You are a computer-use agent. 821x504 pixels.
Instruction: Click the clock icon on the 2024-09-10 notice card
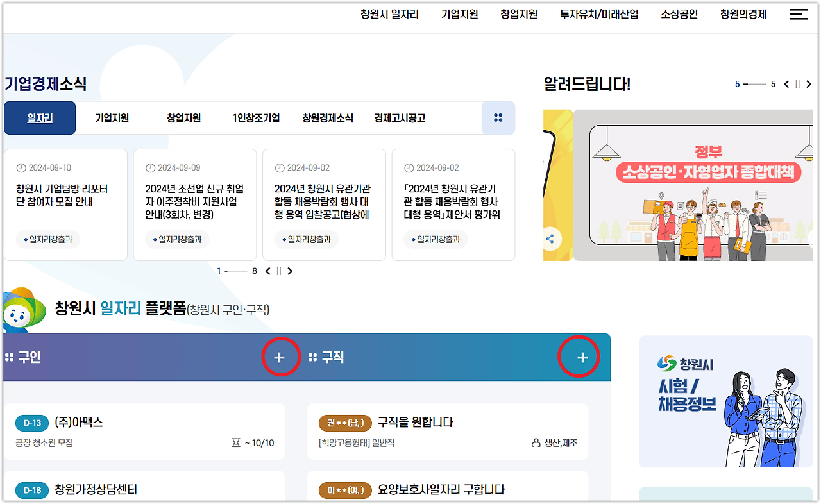[21, 167]
